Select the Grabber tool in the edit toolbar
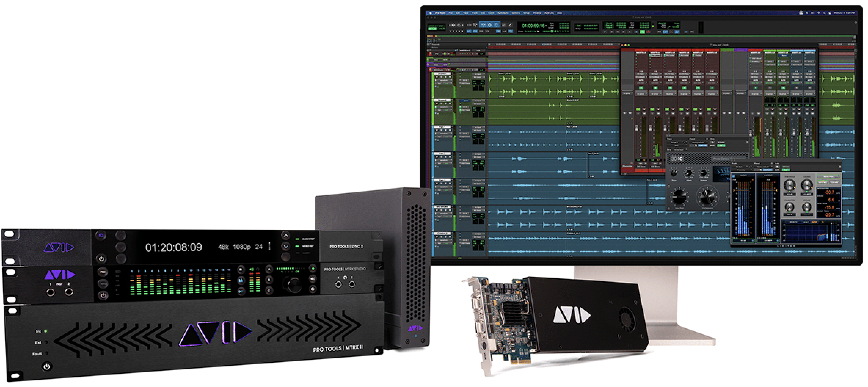Viewport: 868px width, 387px height. coord(496,25)
